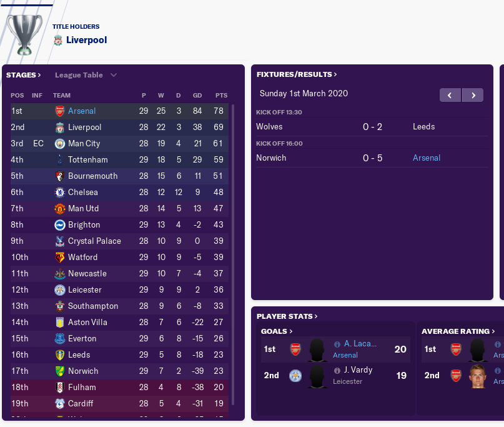Click the Watford badge icon

pos(60,258)
